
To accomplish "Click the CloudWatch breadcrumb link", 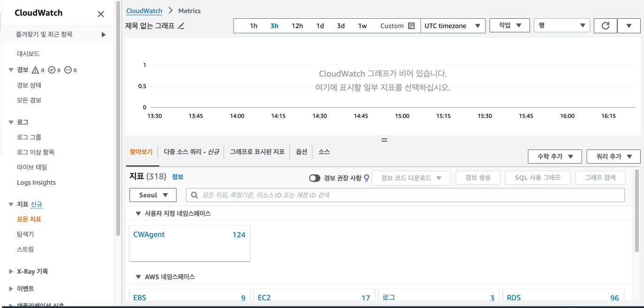I will (x=144, y=11).
